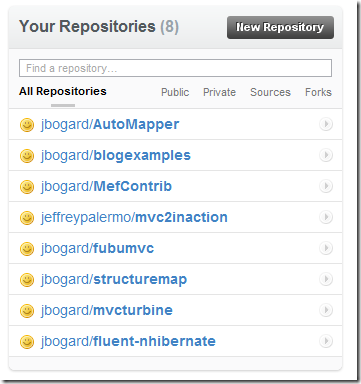Show only Forks repositories
The image size is (361, 384).
pyautogui.click(x=318, y=92)
